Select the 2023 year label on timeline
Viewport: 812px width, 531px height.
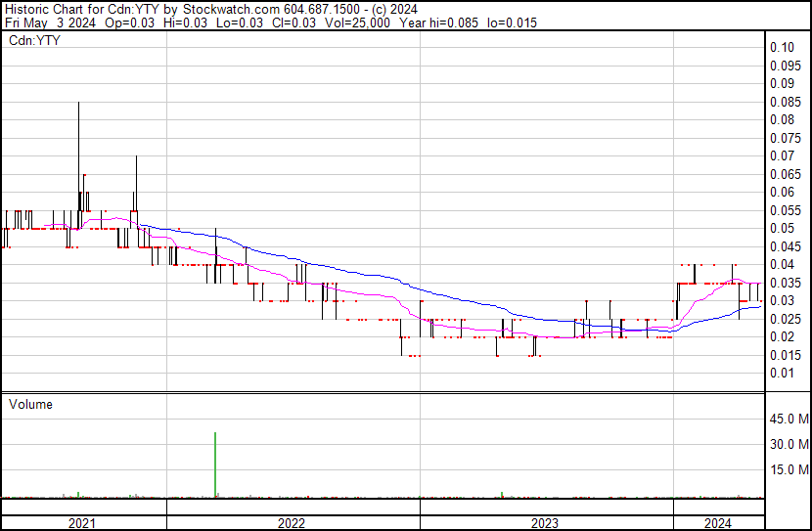point(545,523)
